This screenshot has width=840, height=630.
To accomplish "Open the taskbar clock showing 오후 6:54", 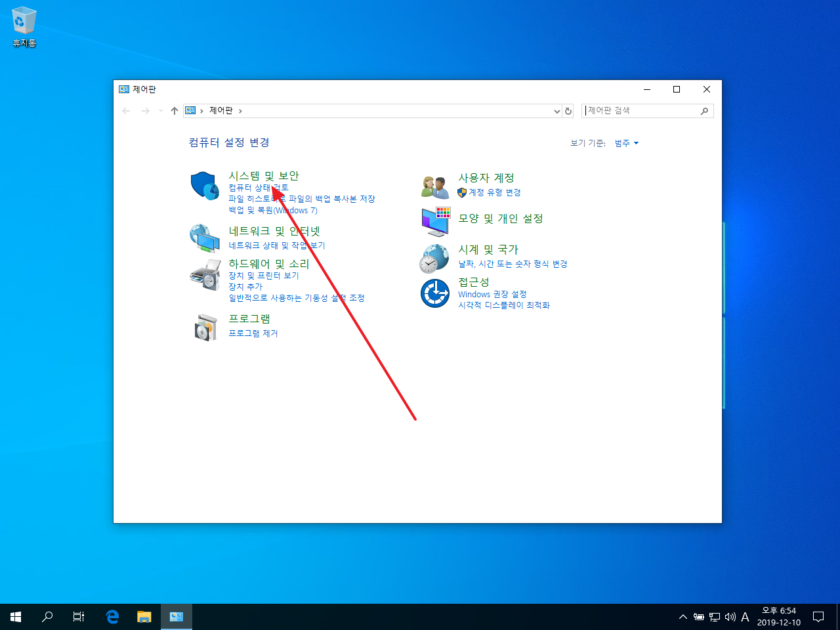I will coord(779,617).
